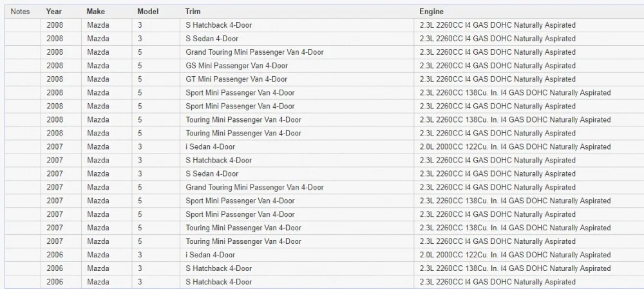Click model '5' in GT Mini Passenger Van row

point(156,79)
